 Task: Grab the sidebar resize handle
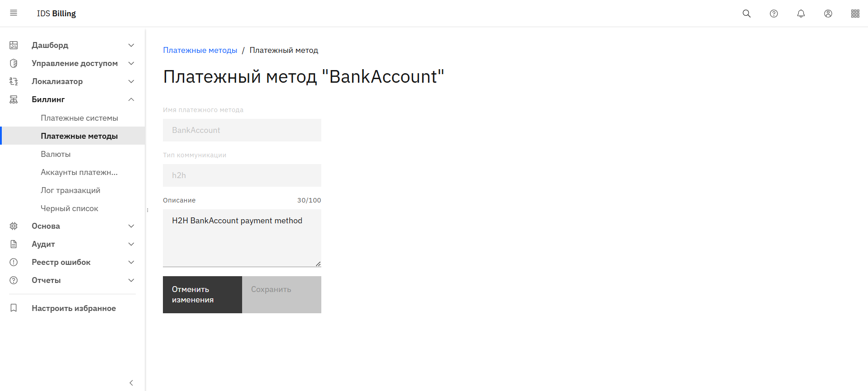148,210
